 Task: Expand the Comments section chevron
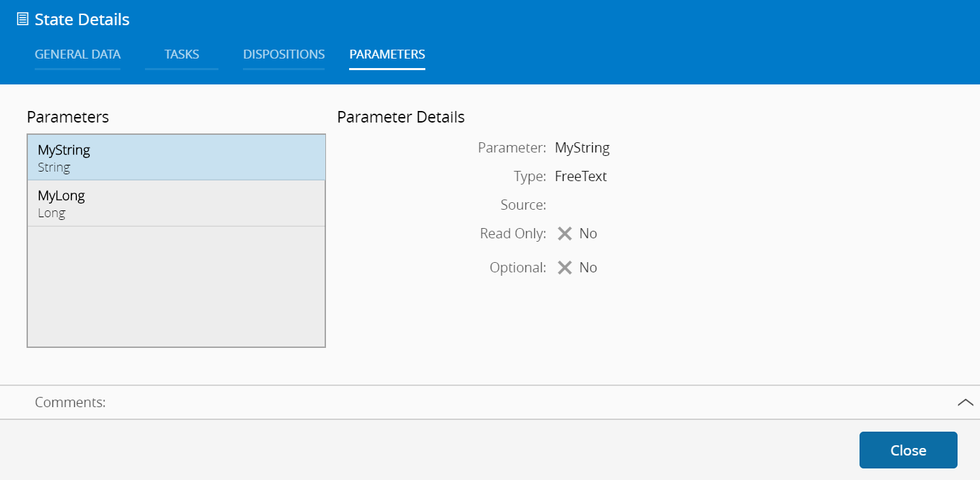pos(965,402)
